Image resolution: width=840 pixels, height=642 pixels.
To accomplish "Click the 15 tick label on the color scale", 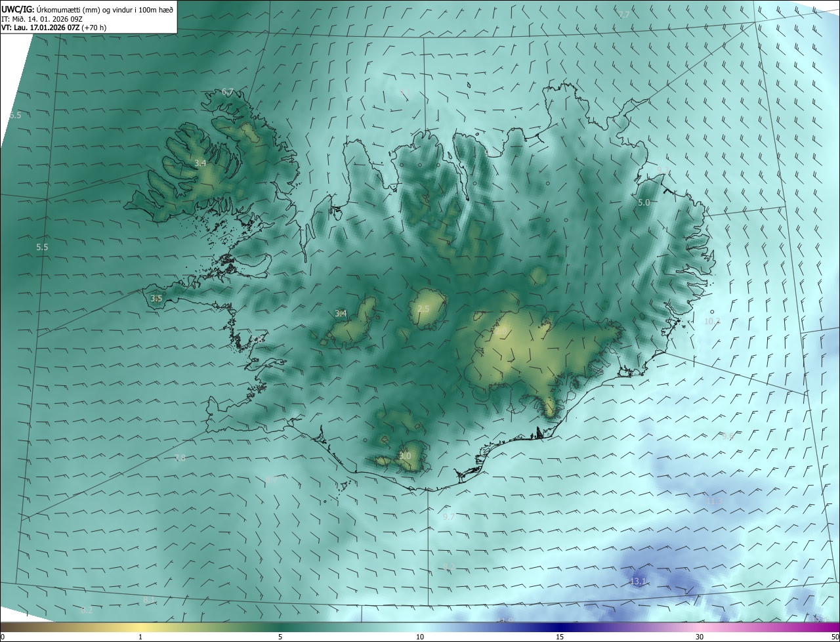I will click(x=560, y=637).
